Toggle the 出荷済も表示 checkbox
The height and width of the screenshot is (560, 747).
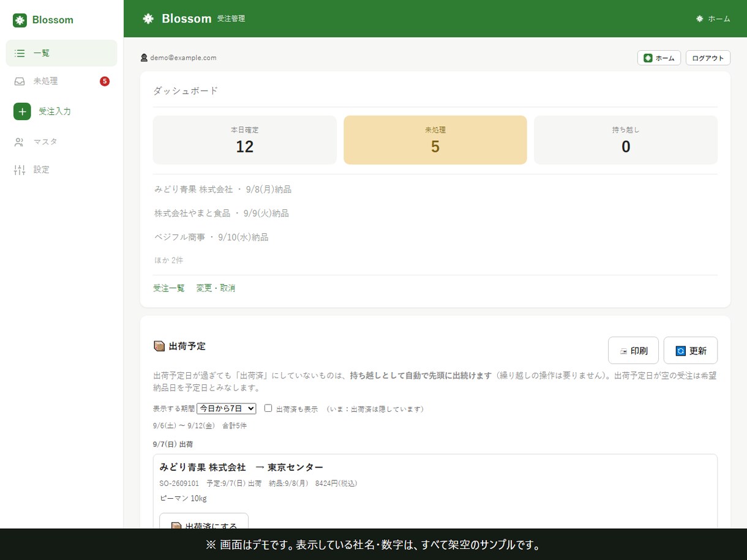(268, 408)
